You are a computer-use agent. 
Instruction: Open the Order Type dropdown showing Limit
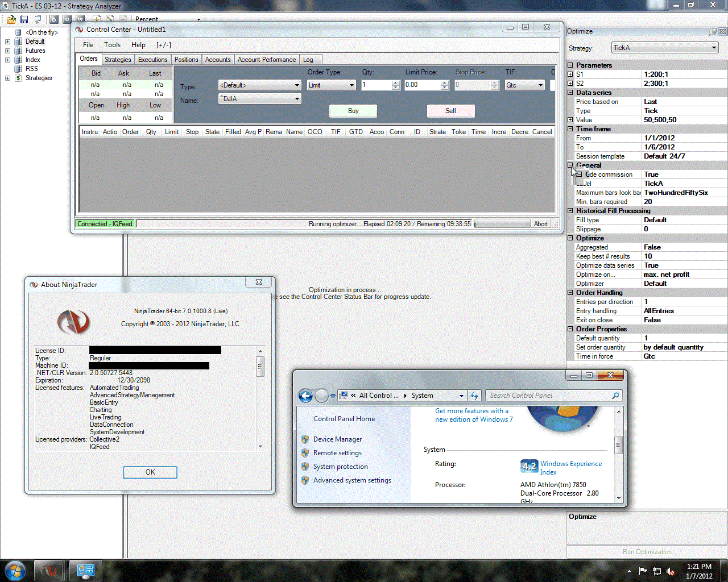[332, 85]
